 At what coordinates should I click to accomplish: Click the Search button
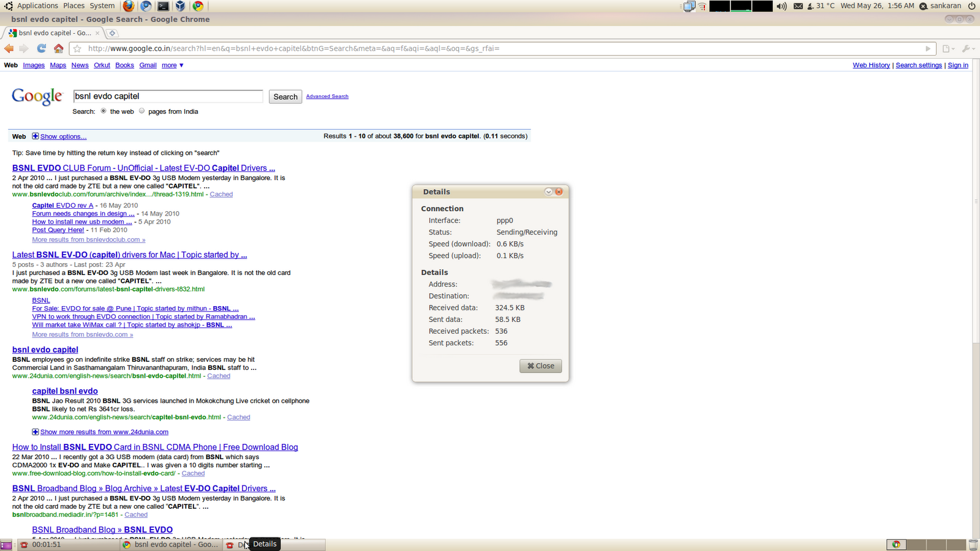(285, 97)
